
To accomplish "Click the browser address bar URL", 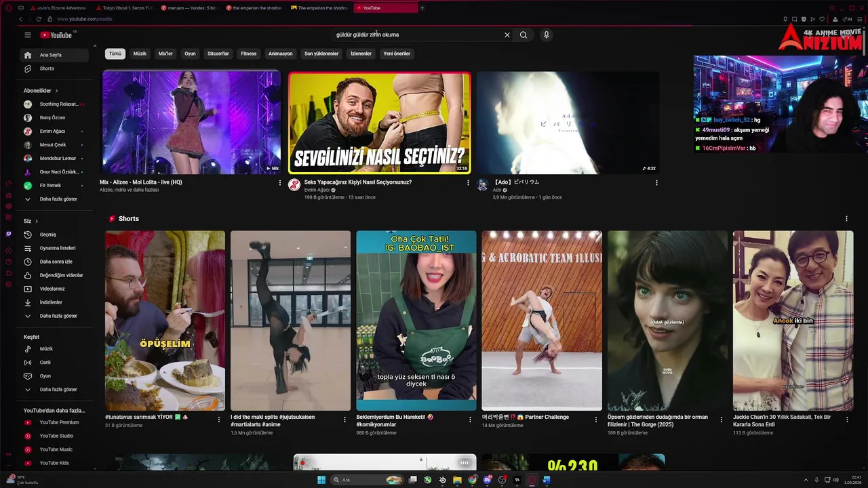I will click(x=85, y=19).
